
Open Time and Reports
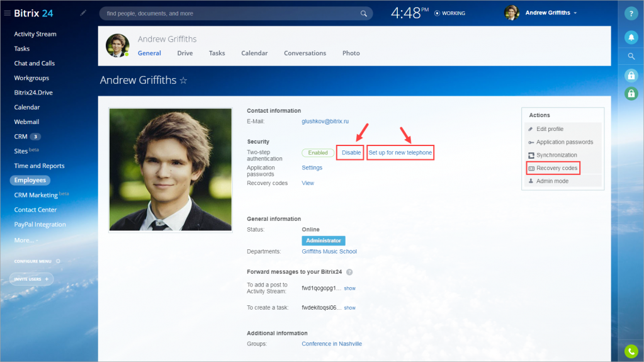(39, 166)
